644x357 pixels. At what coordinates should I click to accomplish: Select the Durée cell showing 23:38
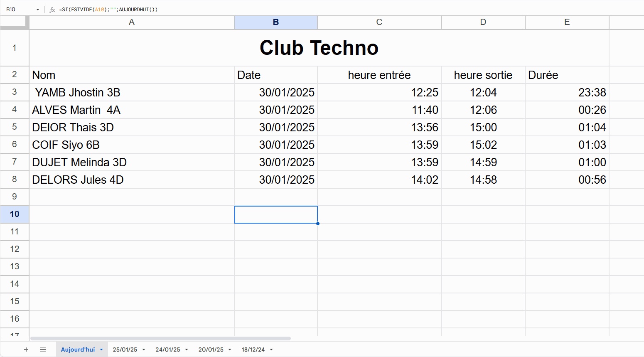[567, 92]
